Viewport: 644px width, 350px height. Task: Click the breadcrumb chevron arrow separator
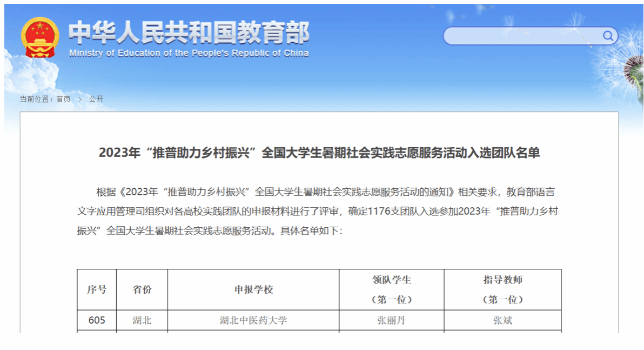point(80,99)
